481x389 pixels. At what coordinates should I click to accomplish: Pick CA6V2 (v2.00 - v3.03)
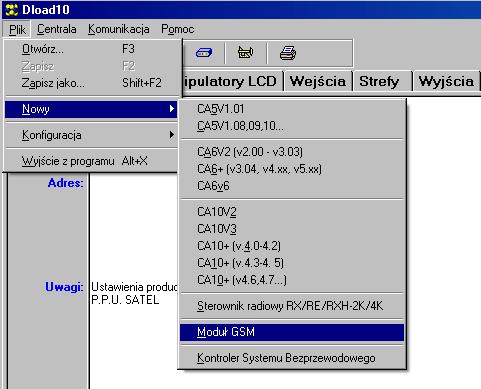pyautogui.click(x=292, y=152)
